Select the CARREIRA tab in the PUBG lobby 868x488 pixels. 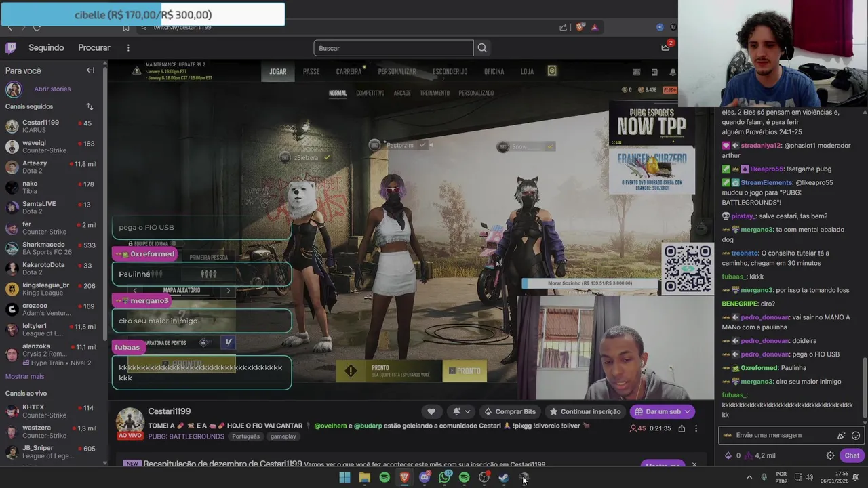349,71
